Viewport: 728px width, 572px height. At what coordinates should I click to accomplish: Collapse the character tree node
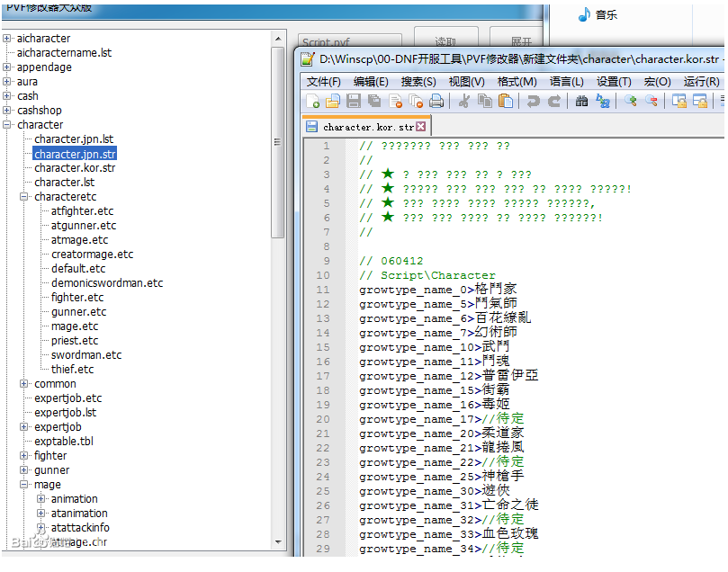[x=6, y=124]
